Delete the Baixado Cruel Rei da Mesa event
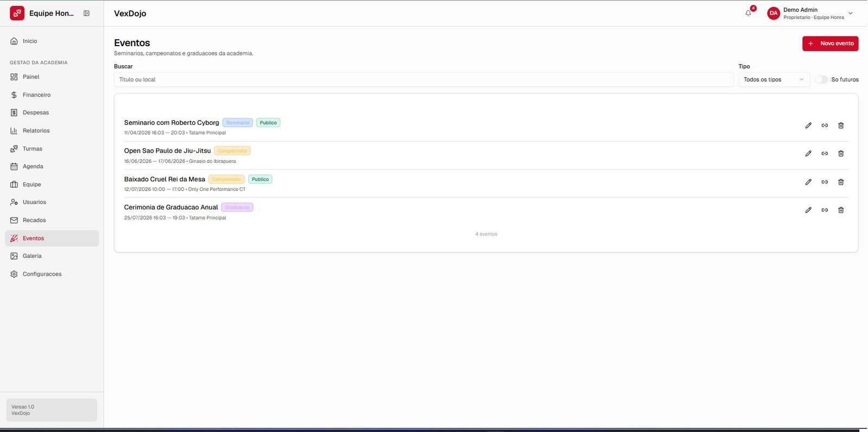This screenshot has width=868, height=432. [x=841, y=182]
